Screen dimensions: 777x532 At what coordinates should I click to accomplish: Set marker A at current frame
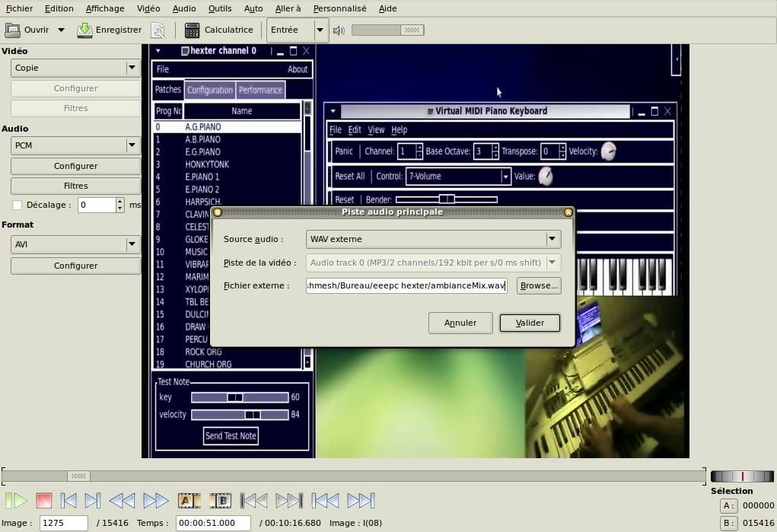point(188,500)
